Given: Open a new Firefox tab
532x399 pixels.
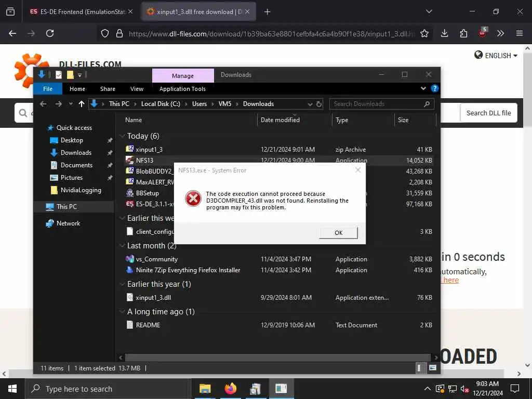Looking at the screenshot, I should pyautogui.click(x=267, y=12).
